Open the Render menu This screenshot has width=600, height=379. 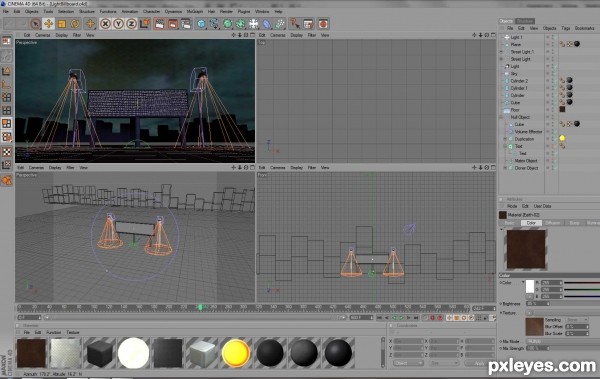(x=226, y=11)
